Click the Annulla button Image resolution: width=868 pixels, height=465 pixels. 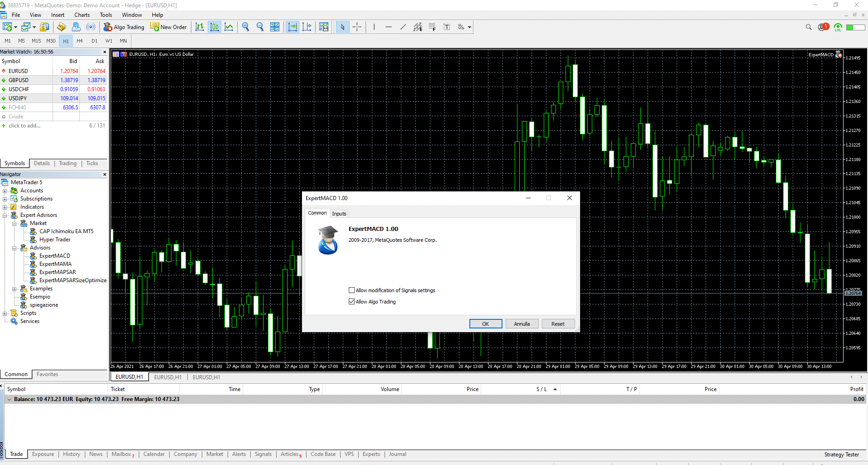pos(522,324)
